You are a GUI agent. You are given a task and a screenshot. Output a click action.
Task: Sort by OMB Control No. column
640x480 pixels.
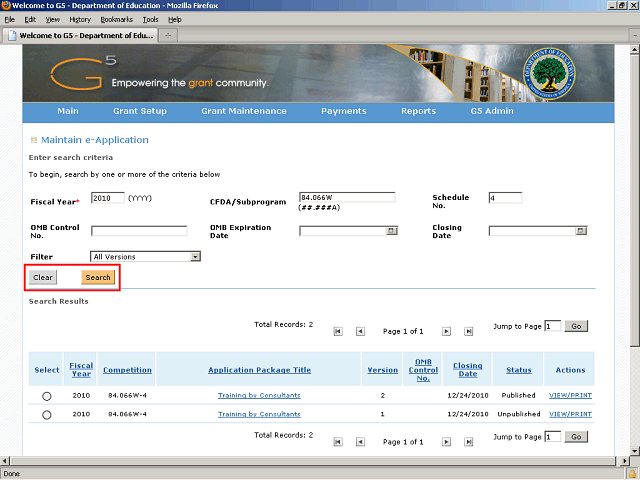click(423, 370)
